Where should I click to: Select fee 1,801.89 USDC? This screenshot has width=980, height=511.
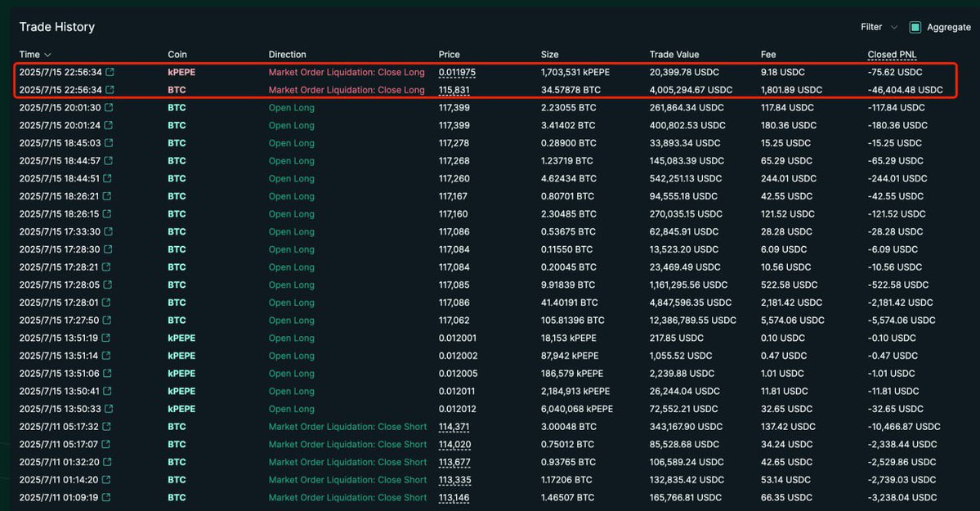(x=791, y=89)
